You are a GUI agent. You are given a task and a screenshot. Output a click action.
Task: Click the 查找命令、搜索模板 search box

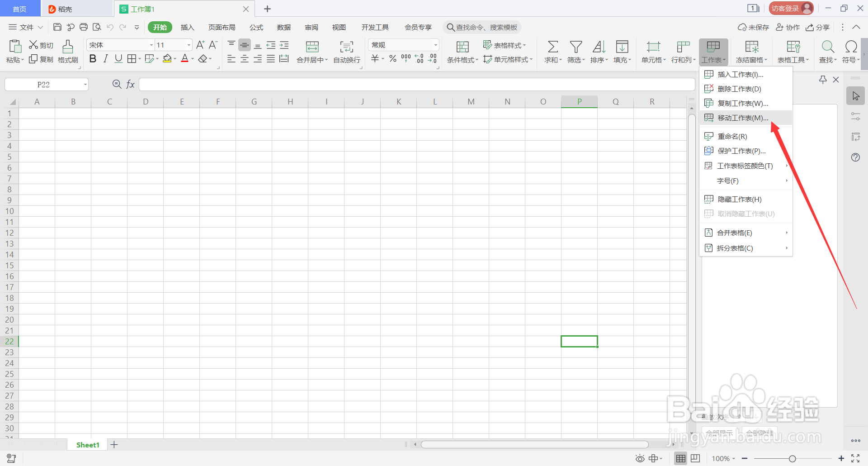482,27
